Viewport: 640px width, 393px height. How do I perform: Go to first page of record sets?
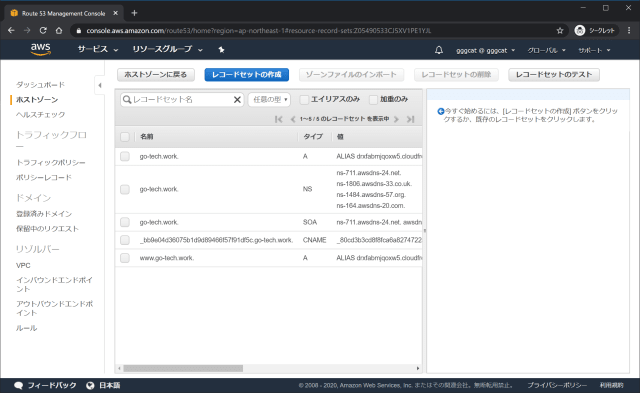point(278,119)
